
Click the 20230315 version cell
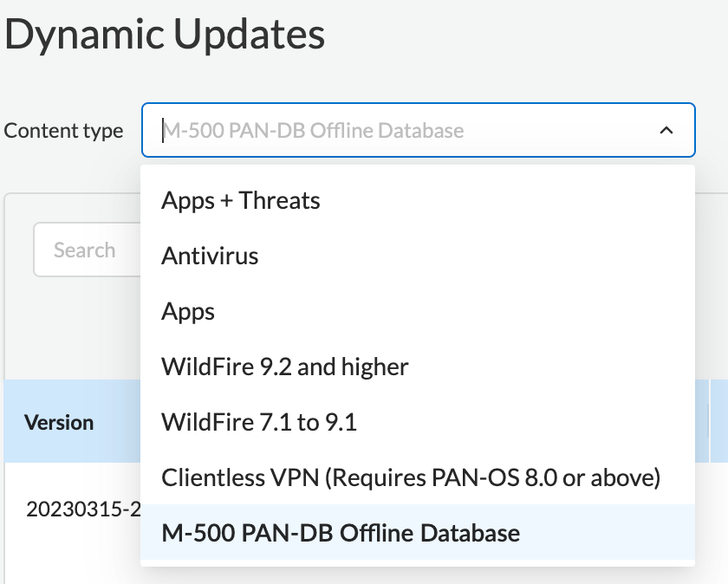83,509
